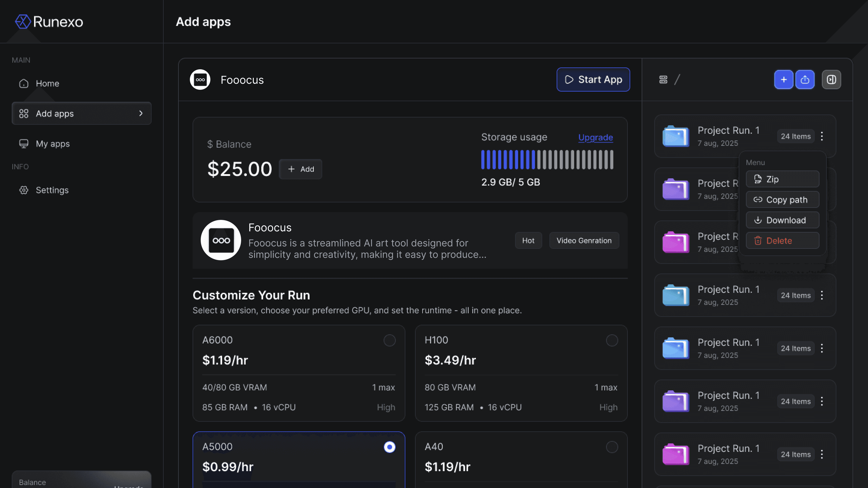Click the Runexo logo
This screenshot has width=868, height=488.
pyautogui.click(x=49, y=22)
